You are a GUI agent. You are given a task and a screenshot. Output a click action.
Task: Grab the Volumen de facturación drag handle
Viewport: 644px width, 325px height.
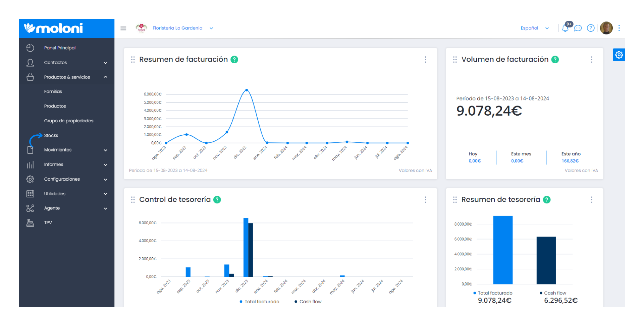click(x=455, y=60)
